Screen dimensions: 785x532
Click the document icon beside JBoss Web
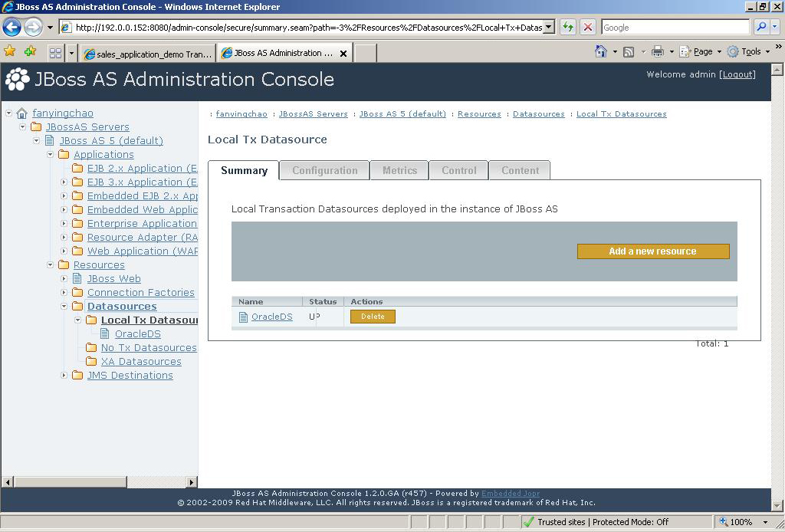pos(77,278)
